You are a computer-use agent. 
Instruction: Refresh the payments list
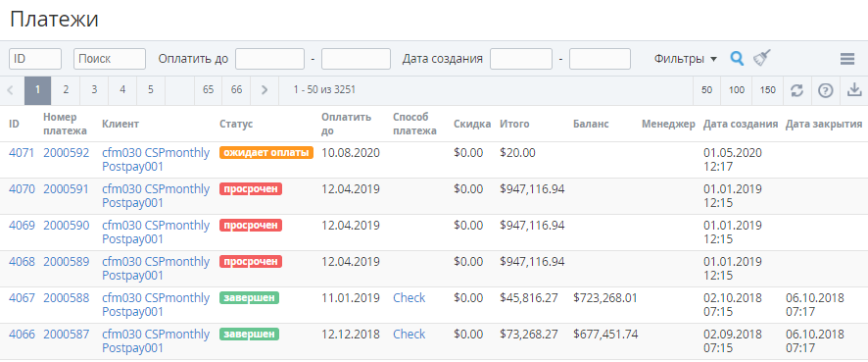pos(796,90)
